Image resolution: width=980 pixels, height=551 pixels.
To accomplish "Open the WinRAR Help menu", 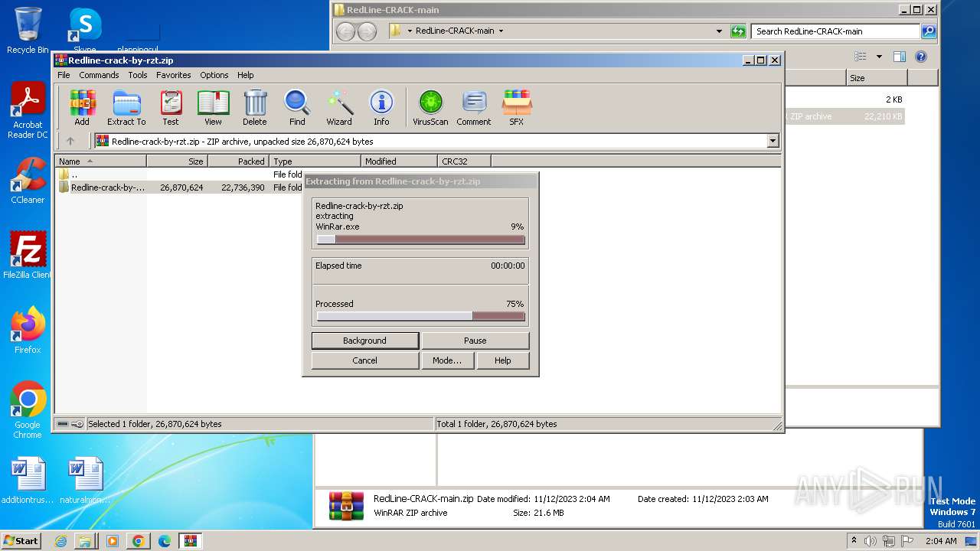I will (245, 75).
